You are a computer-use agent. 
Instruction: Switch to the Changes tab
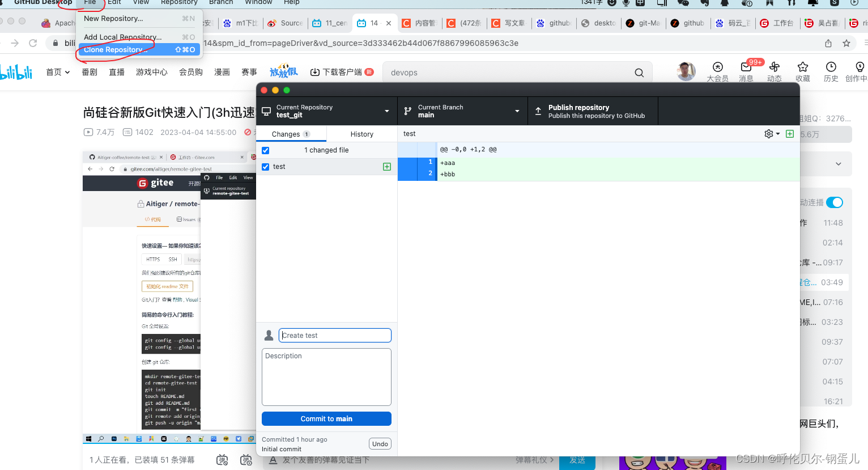tap(291, 134)
